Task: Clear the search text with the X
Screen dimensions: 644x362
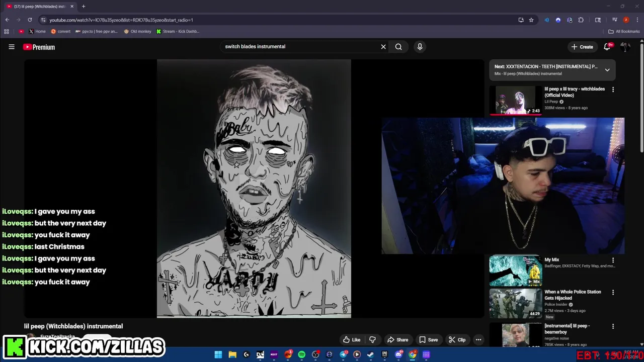Action: [383, 47]
